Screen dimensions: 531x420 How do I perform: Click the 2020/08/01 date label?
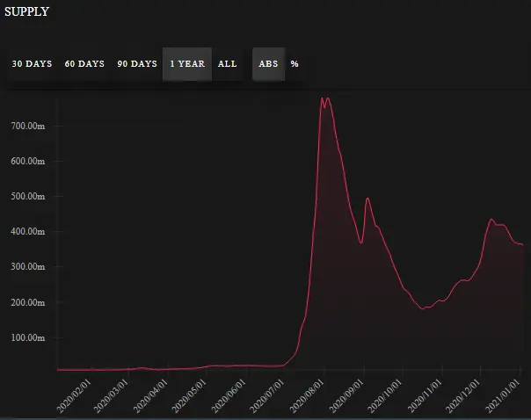click(307, 396)
